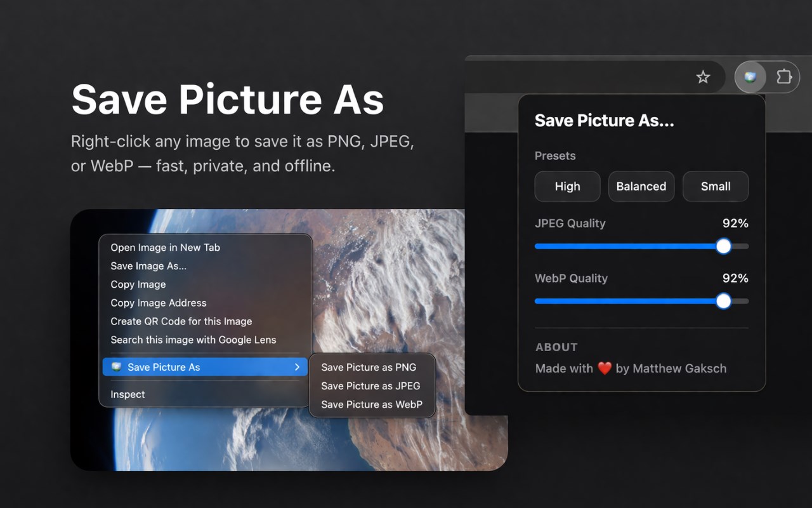Choose Save Picture as PNG
The height and width of the screenshot is (508, 812).
tap(369, 367)
